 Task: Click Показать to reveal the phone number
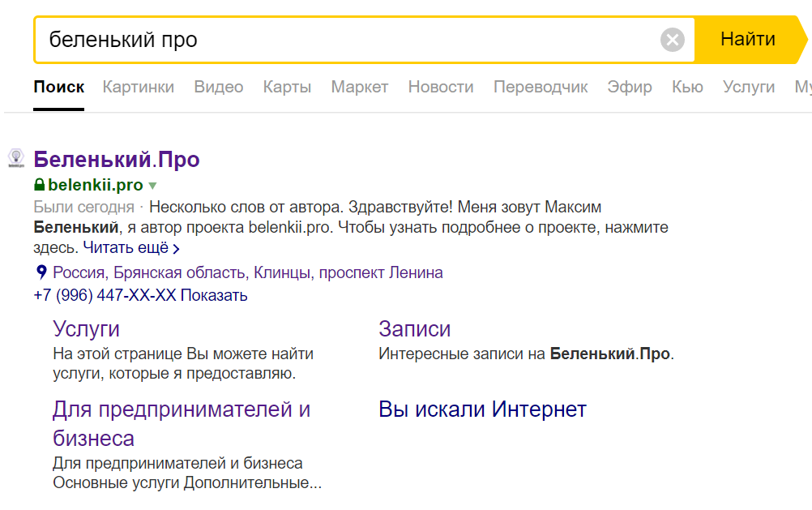point(214,295)
